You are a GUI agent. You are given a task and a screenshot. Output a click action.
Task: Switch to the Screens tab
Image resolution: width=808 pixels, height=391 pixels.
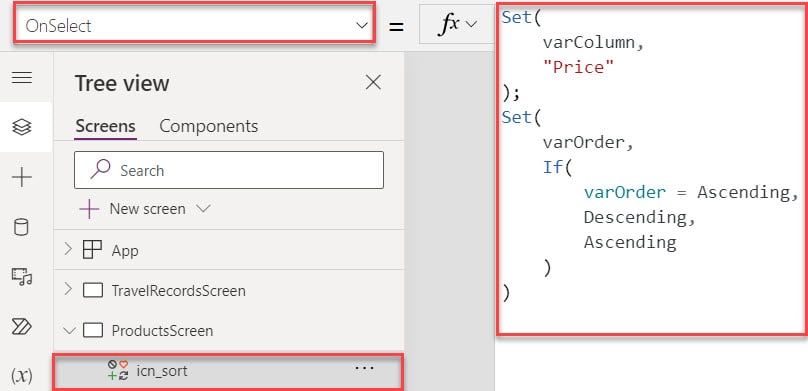(106, 126)
